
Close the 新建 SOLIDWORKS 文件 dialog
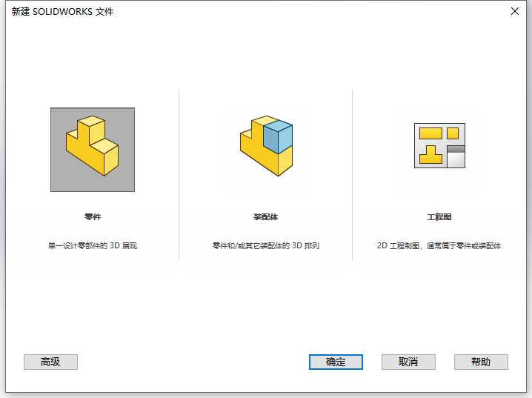(515, 11)
